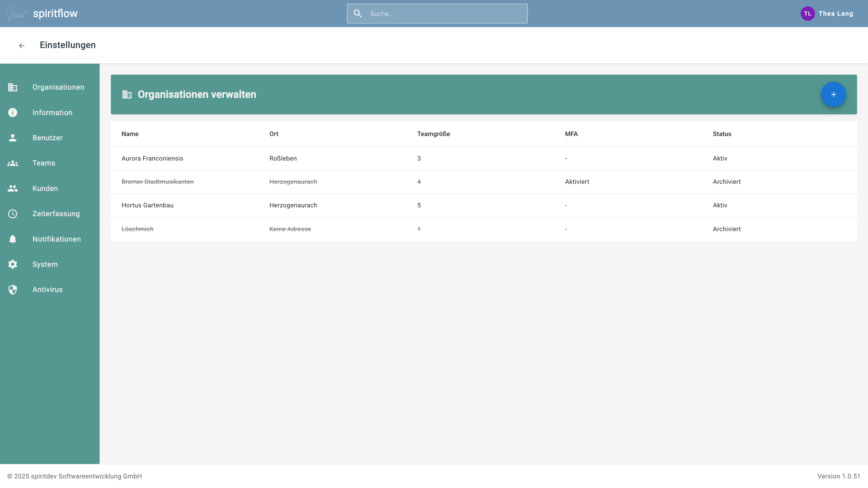The height and width of the screenshot is (488, 868).
Task: Click Herzogenaurach in Hortus Gartenbau row
Action: pos(293,205)
